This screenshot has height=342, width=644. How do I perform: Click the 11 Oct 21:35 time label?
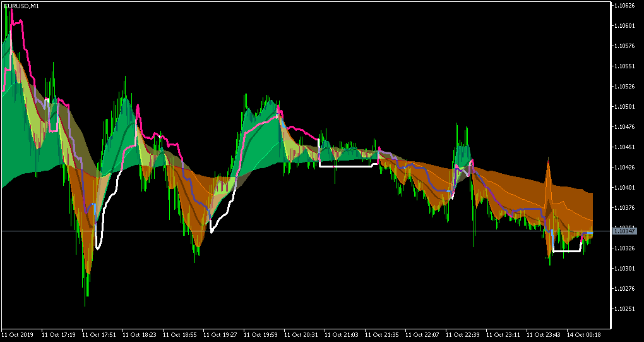(381, 334)
